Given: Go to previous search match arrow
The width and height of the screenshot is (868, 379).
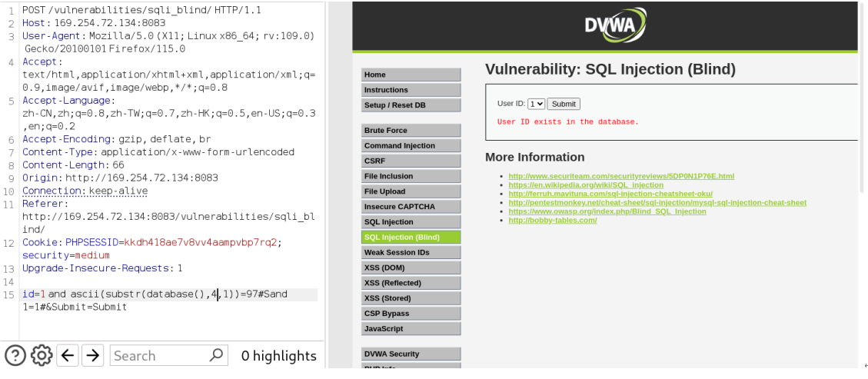Looking at the screenshot, I should coord(68,355).
